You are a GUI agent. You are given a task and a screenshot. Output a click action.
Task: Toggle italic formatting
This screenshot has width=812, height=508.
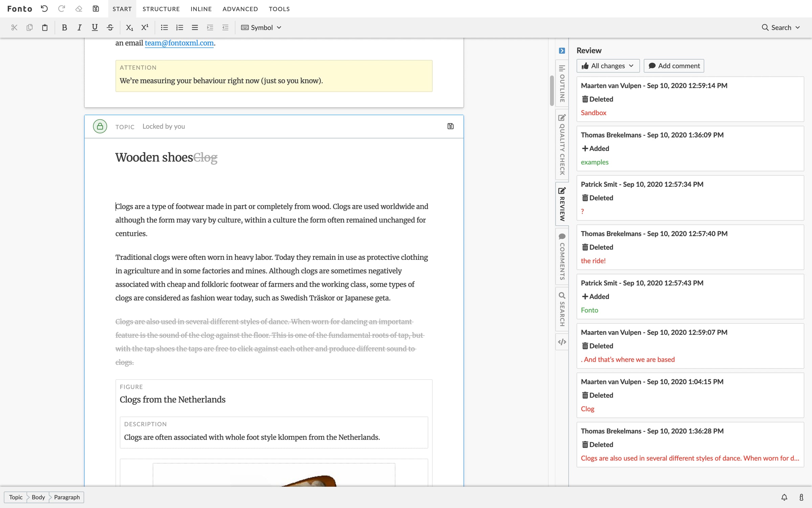[80, 27]
